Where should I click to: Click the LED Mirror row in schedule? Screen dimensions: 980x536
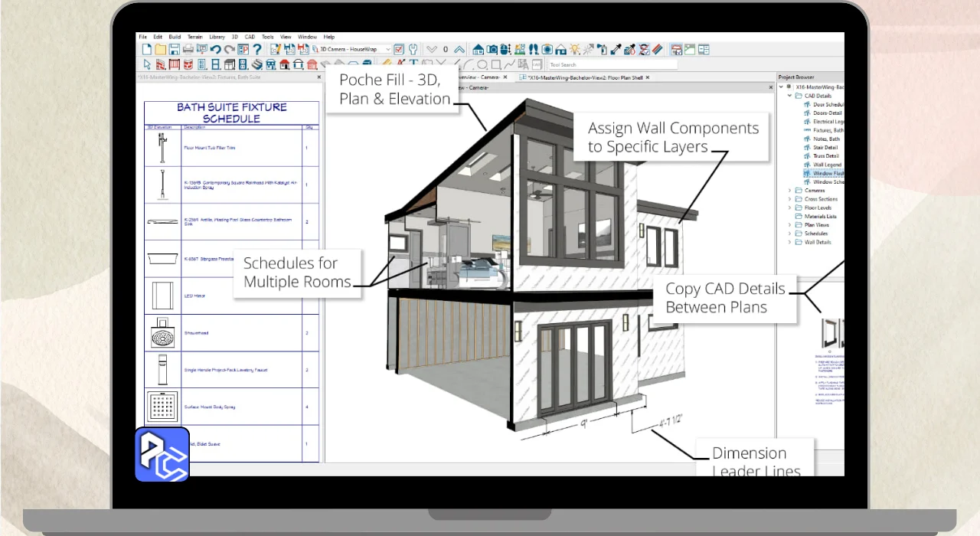tap(232, 296)
